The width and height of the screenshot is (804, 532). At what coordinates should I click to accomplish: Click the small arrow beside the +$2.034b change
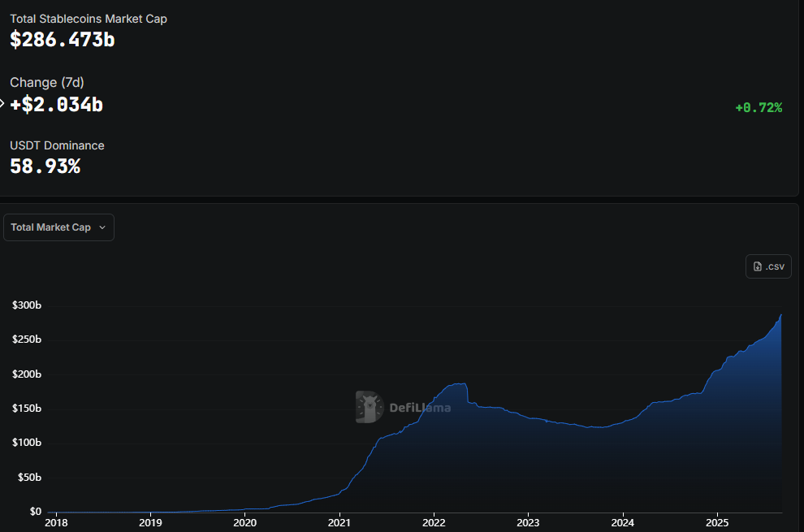coord(2,104)
